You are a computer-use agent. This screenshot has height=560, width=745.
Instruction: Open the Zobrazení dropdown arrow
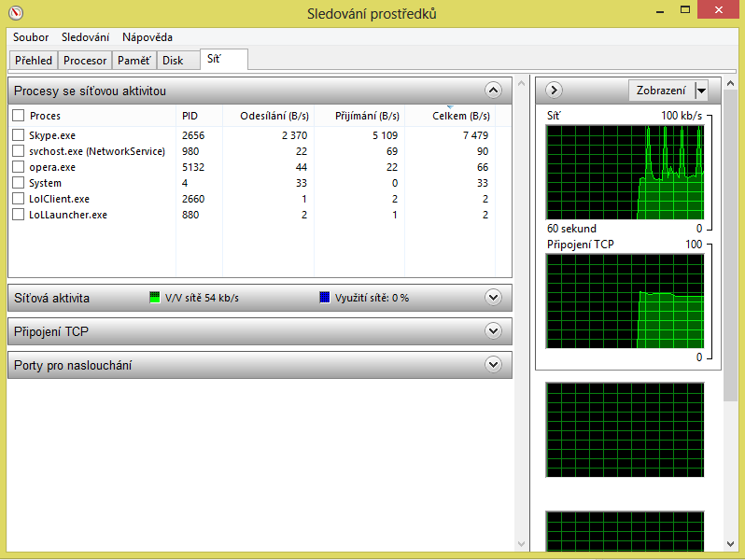tap(701, 91)
